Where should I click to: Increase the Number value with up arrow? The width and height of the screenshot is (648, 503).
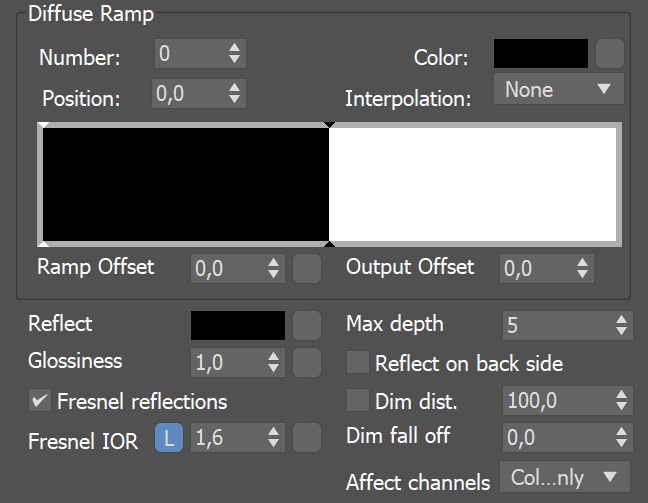(235, 48)
